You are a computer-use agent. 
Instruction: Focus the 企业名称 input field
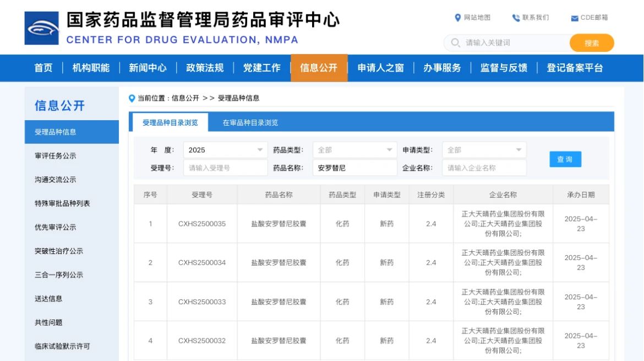pos(484,168)
